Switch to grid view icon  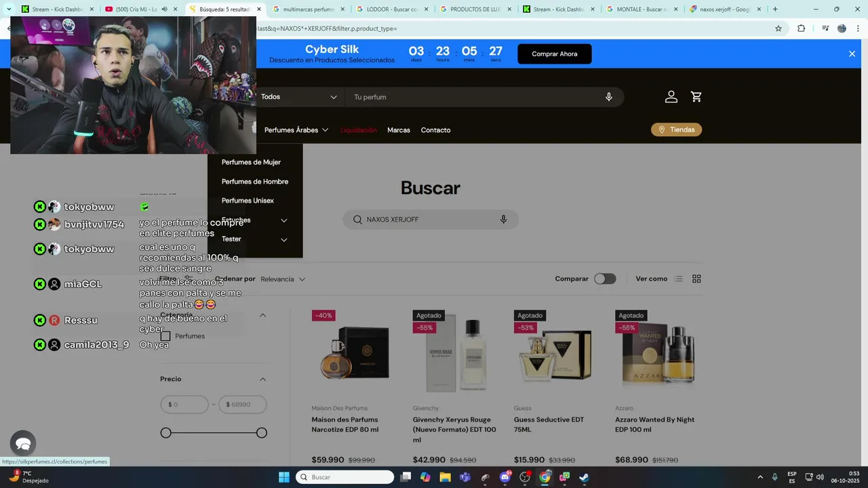(696, 279)
